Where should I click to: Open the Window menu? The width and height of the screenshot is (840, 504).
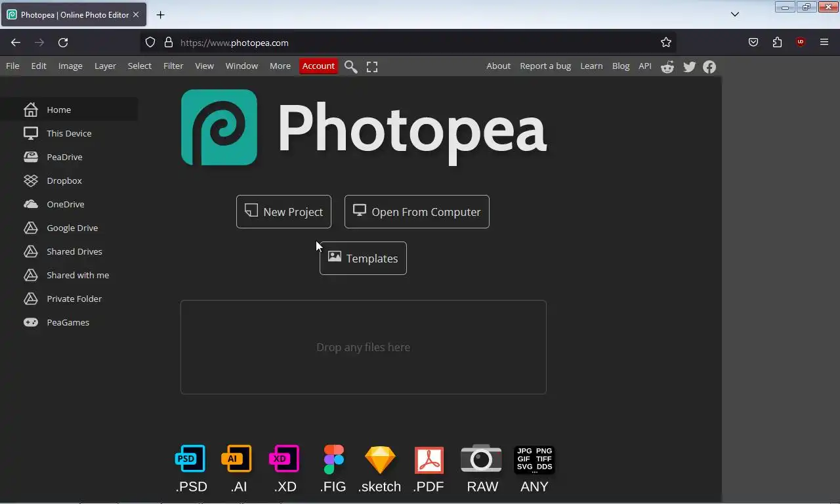click(241, 66)
